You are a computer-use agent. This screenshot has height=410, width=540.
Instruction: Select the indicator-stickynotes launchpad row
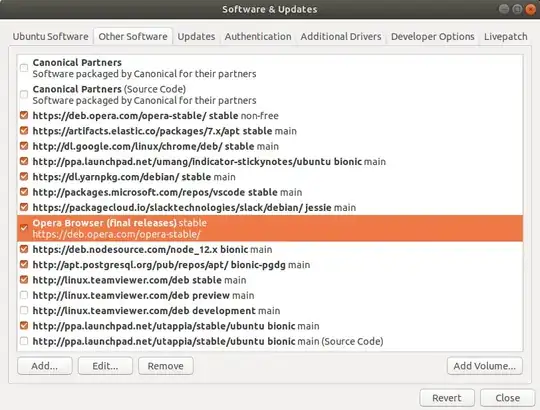tap(270, 161)
